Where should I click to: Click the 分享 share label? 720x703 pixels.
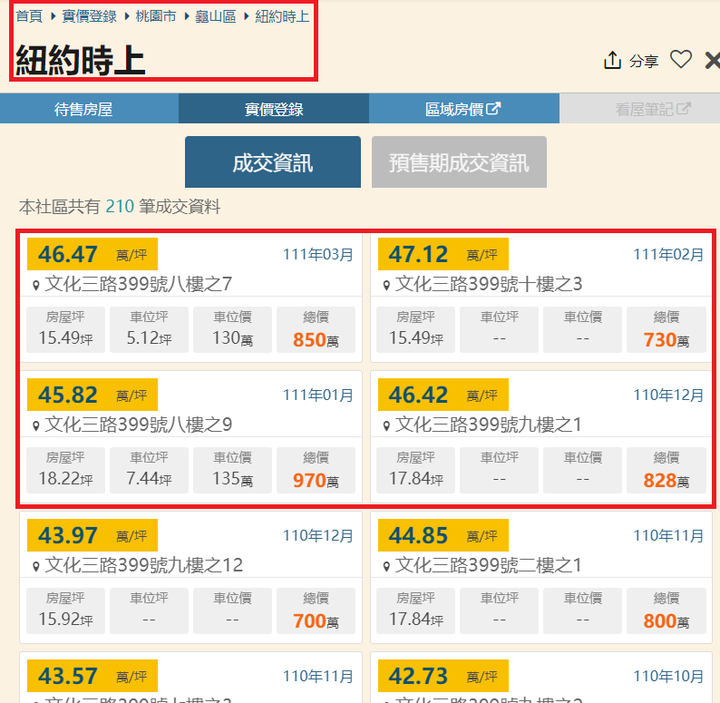(644, 61)
